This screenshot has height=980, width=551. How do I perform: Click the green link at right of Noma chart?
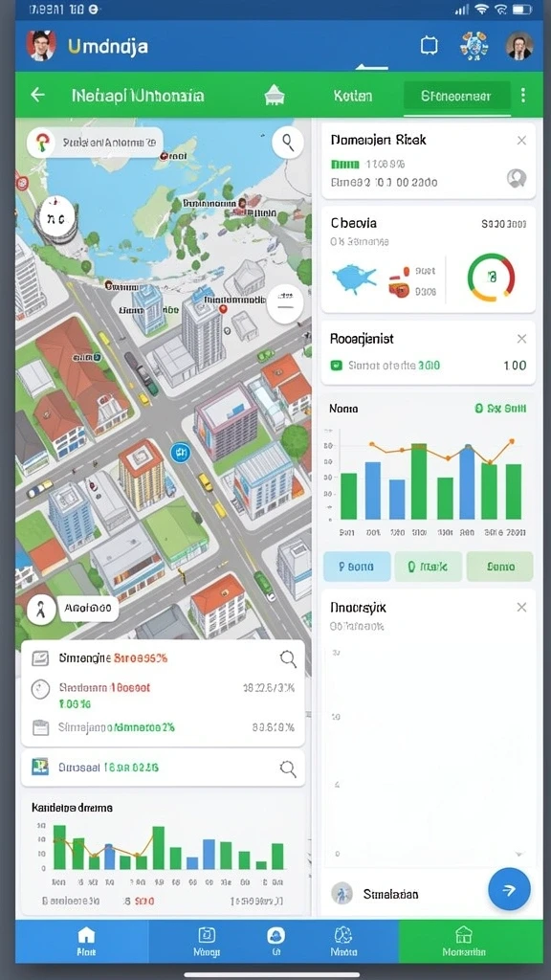click(x=500, y=409)
